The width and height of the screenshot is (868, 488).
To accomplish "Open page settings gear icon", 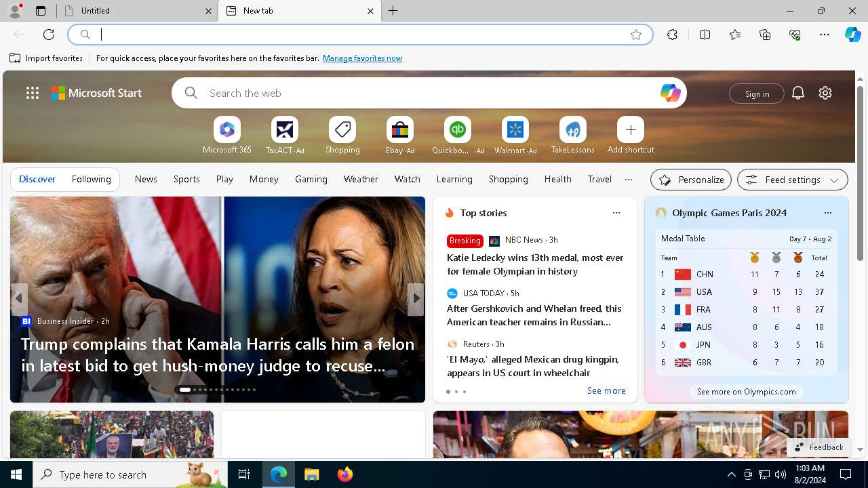I will click(825, 94).
